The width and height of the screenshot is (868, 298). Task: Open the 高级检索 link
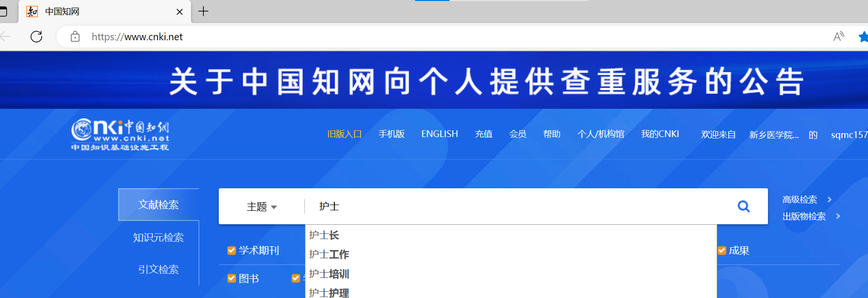pos(800,199)
